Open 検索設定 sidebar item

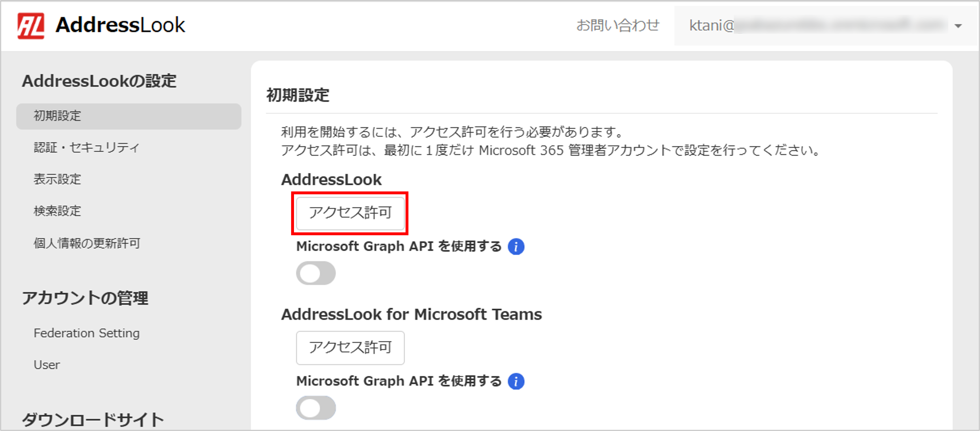(x=57, y=211)
